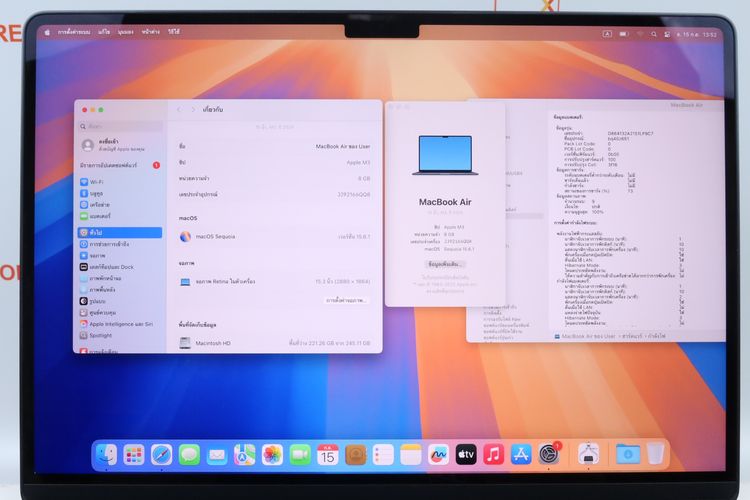Open the Trash in the Dock

655,455
